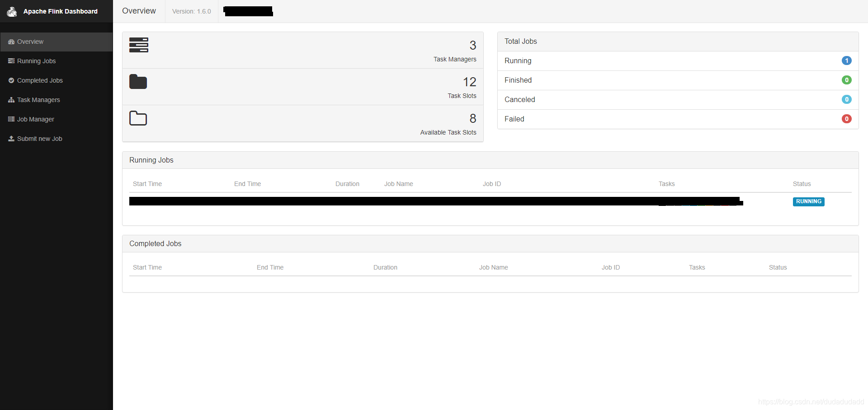This screenshot has width=868, height=410.
Task: Open the Overview sidebar item
Action: (x=57, y=42)
